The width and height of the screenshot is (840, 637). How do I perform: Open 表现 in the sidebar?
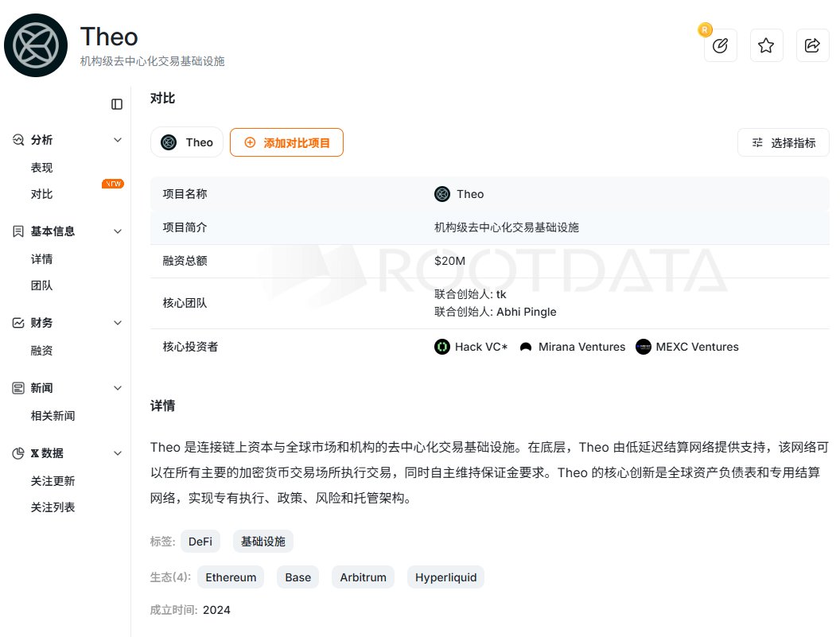(x=42, y=168)
